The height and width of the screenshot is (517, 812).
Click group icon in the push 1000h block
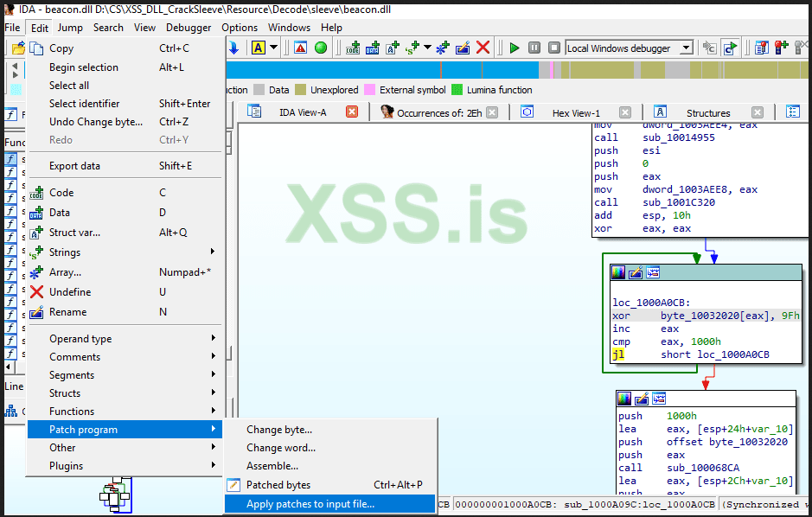click(659, 399)
